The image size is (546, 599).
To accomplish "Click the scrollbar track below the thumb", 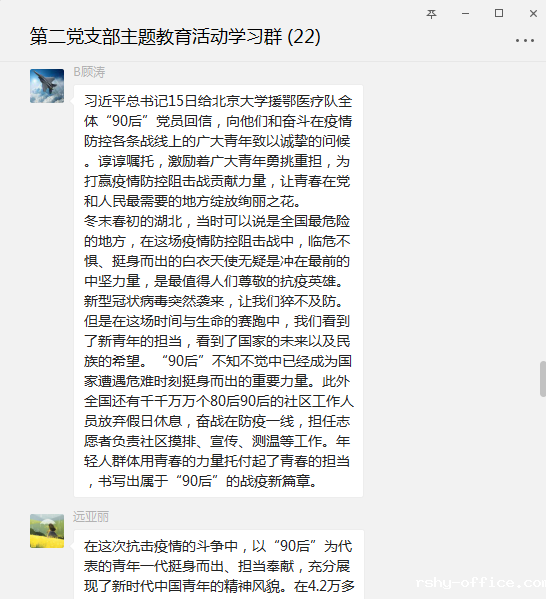I will [543, 497].
